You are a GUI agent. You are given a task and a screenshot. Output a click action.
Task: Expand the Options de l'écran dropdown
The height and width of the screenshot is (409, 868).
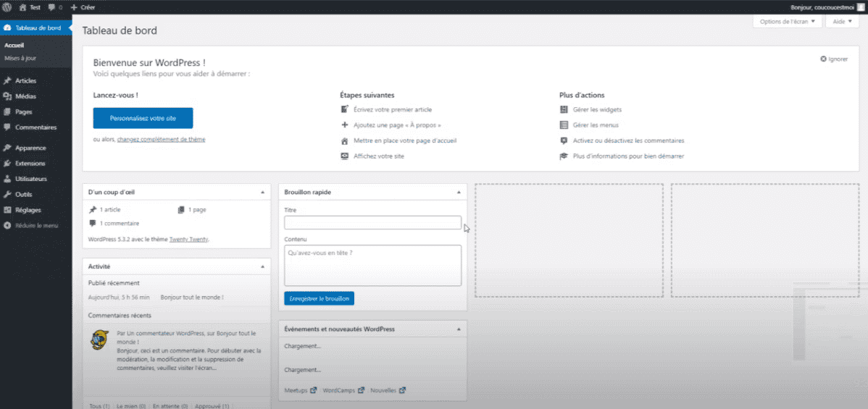click(x=788, y=22)
